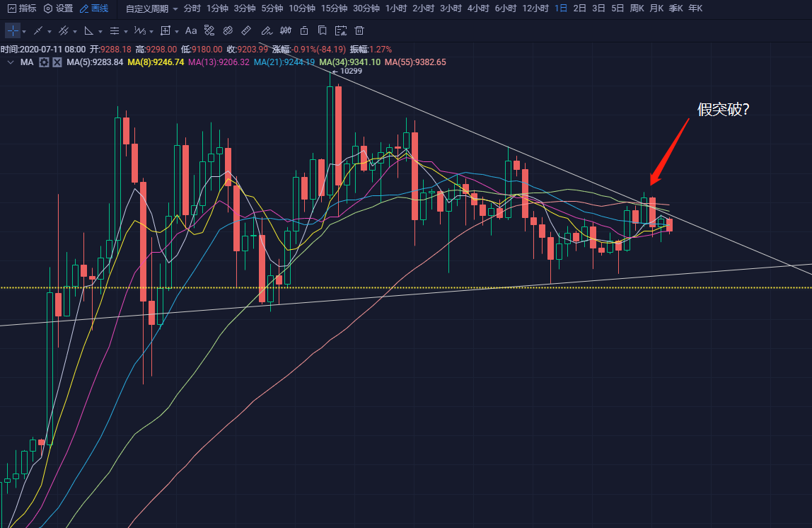Viewport: 812px width, 528px height.
Task: Expand the wave pattern tool dropdown arrow
Action: click(152, 31)
